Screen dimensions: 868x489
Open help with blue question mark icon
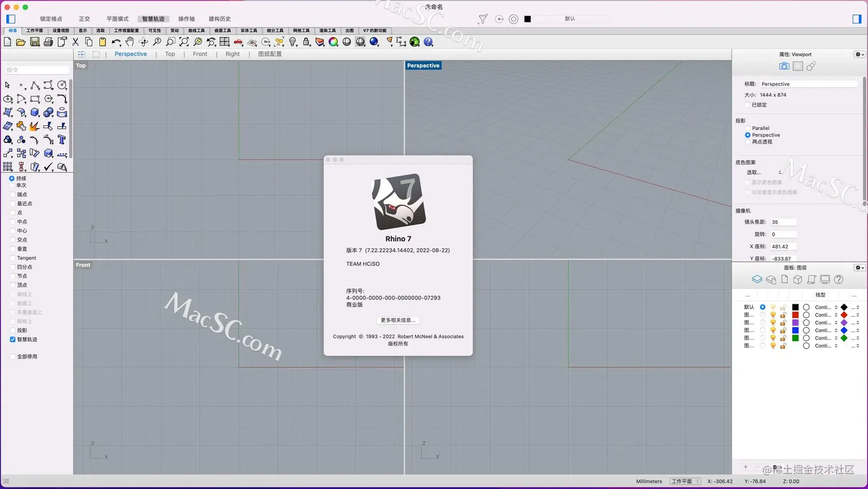(x=428, y=42)
